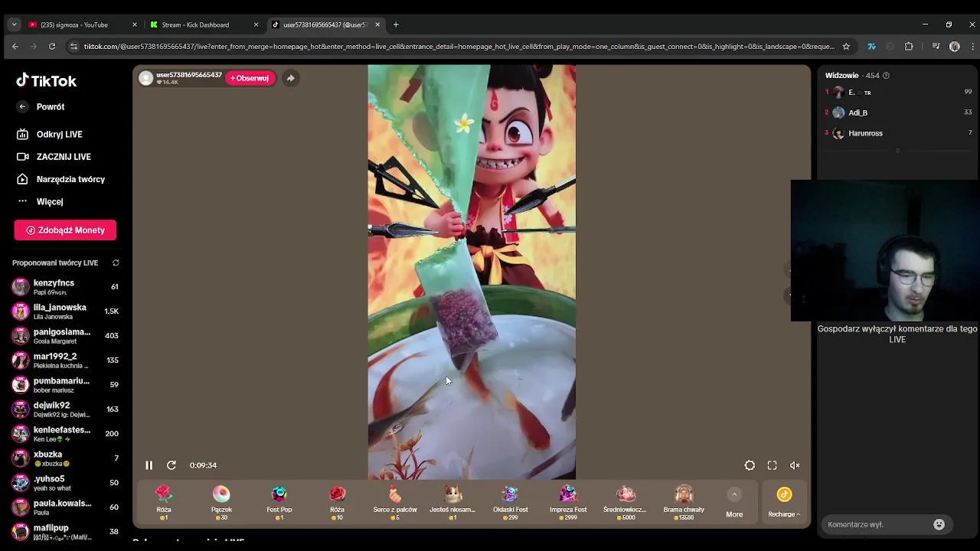The height and width of the screenshot is (551, 980).
Task: Open browser extensions puzzle menu
Action: (x=909, y=46)
